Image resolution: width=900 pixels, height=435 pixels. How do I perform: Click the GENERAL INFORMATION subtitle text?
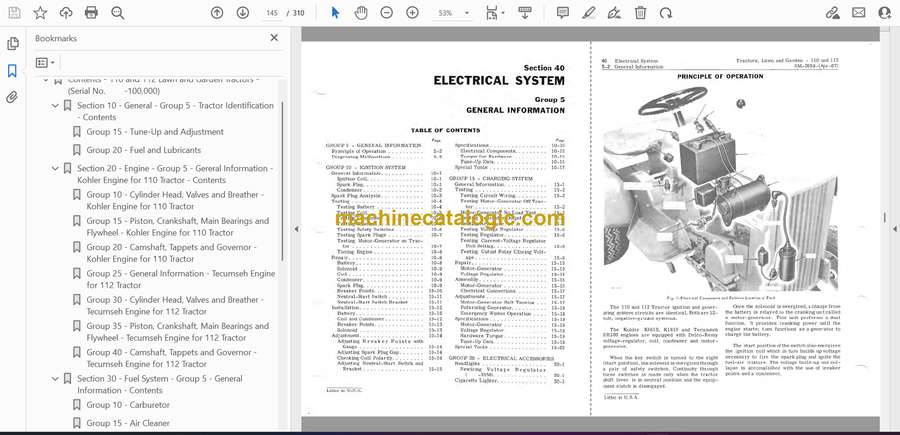click(x=515, y=110)
